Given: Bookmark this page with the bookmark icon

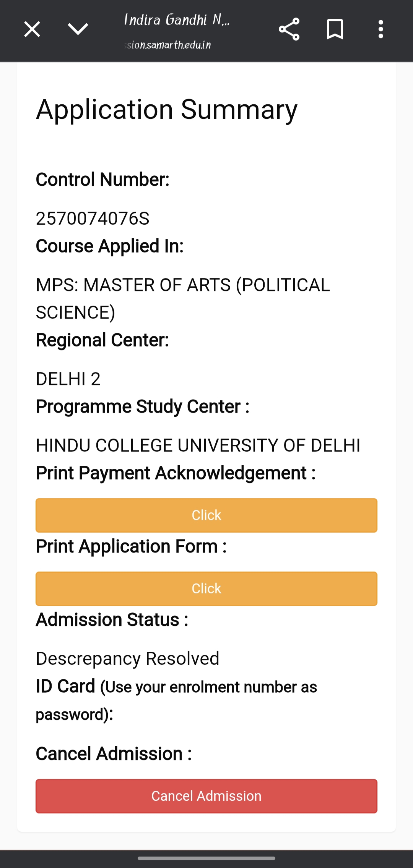Looking at the screenshot, I should 335,29.
